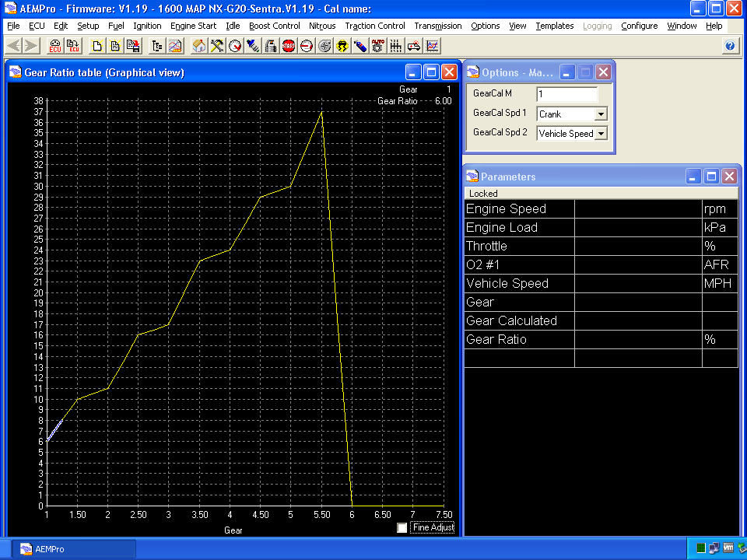Click the green grid tray icon
Screen dimensions: 747x560
click(700, 548)
